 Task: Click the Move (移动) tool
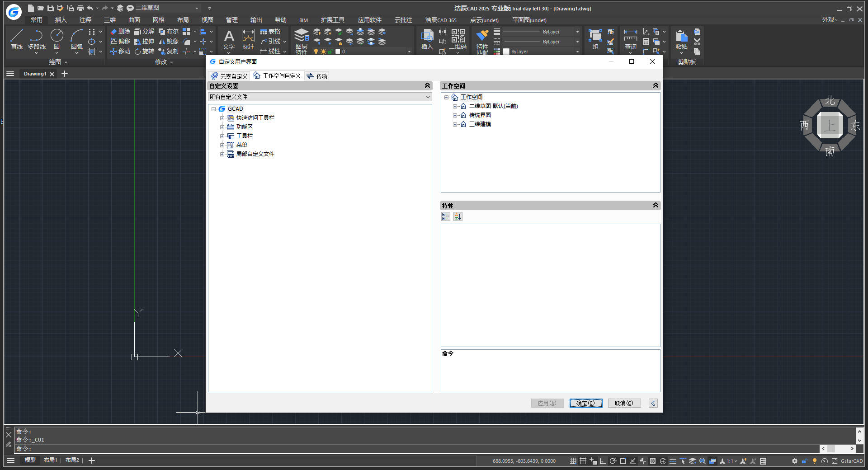pyautogui.click(x=120, y=52)
